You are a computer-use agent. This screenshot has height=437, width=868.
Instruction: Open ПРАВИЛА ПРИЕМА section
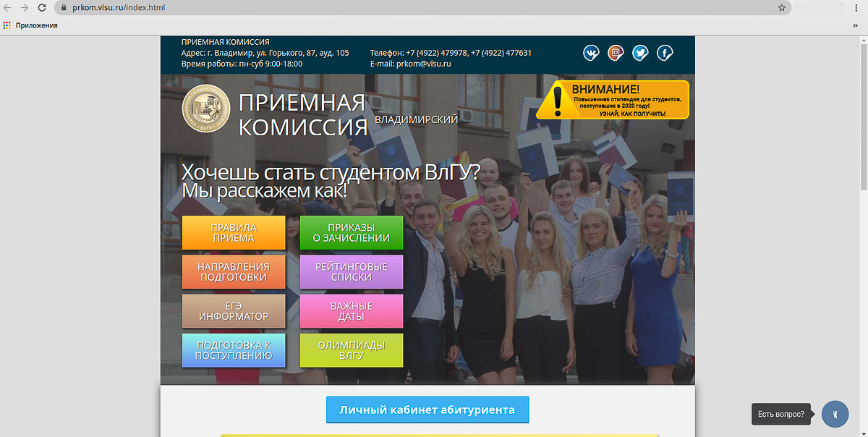click(x=234, y=232)
